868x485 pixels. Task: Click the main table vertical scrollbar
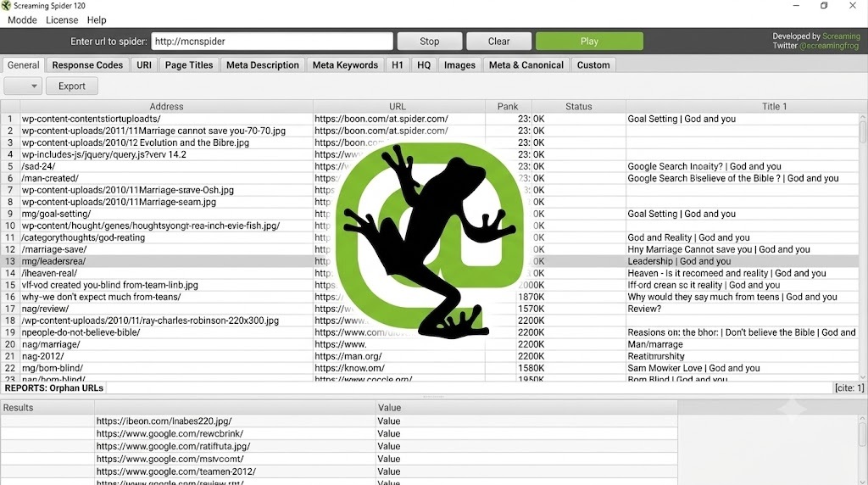coord(863,247)
